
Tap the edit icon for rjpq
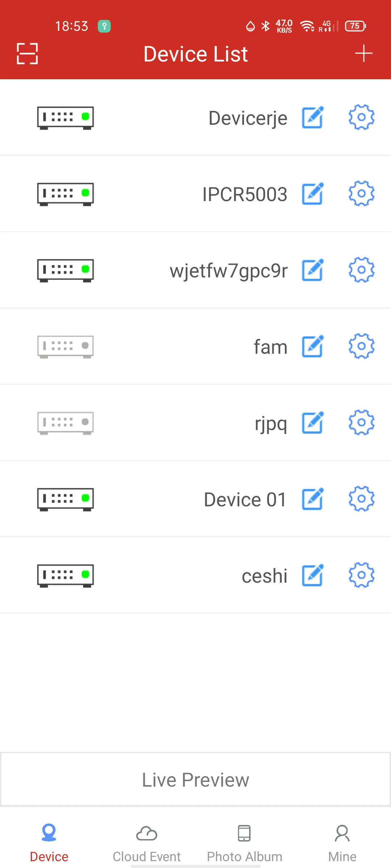[312, 423]
